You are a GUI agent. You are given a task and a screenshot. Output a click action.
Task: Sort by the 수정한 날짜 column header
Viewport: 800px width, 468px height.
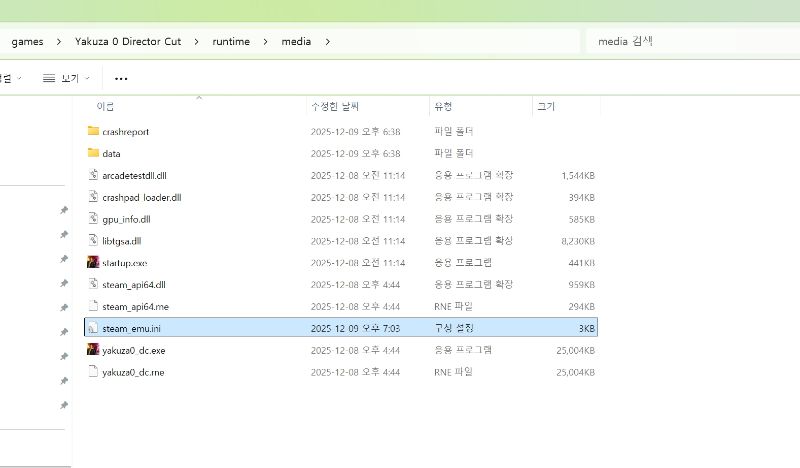[x=335, y=106]
